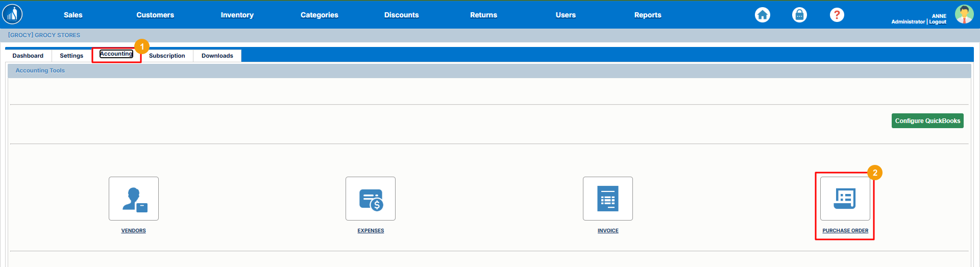Open the Purchase Order icon tile
Viewport: 980px width, 267px height.
(x=845, y=199)
